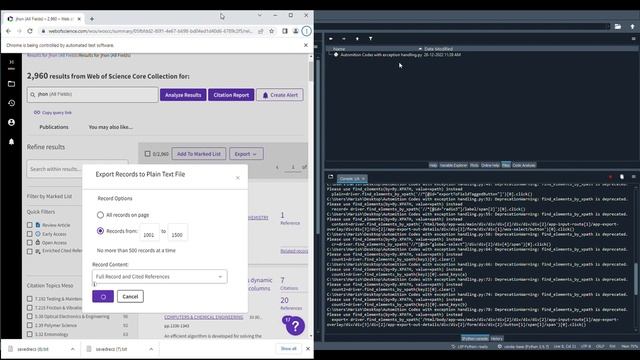640x360 pixels.
Task: Switch to the You may also like tab
Action: 111,127
